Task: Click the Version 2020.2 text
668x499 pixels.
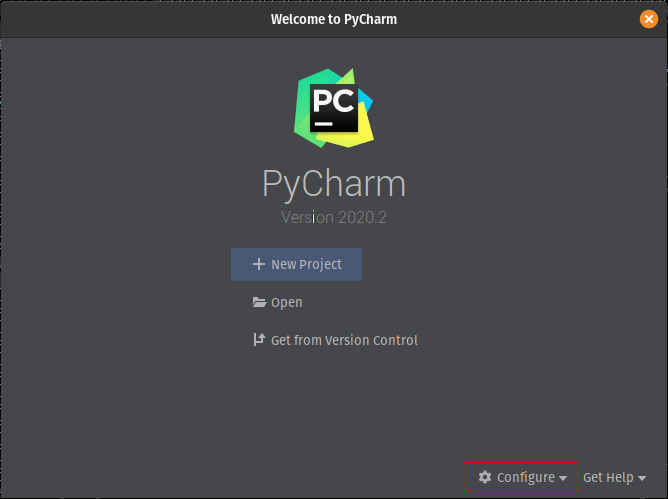Action: coord(334,217)
